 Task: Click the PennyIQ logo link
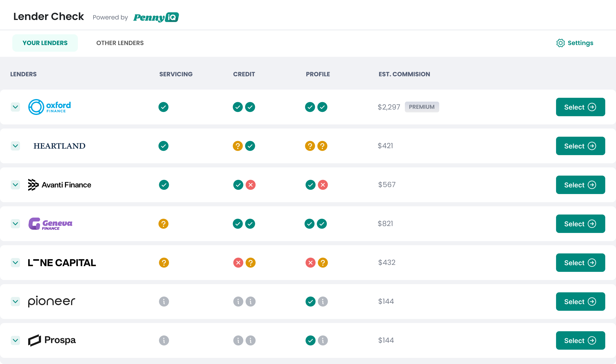point(156,17)
